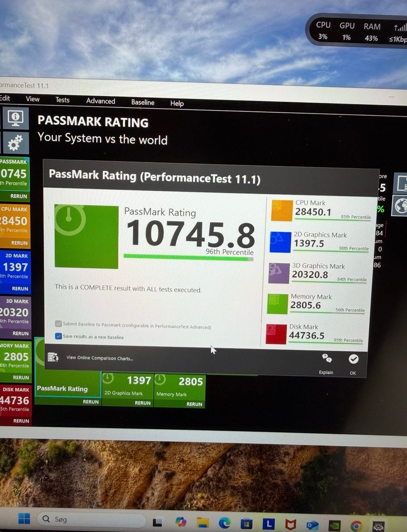
Task: Click the Memory Mark 2805.6 value
Action: click(x=305, y=305)
